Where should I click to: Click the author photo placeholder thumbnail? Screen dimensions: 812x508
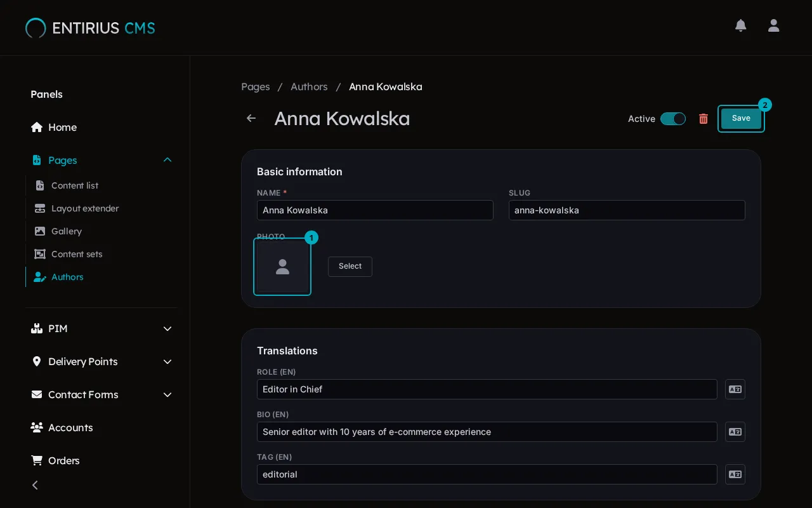[x=282, y=267]
